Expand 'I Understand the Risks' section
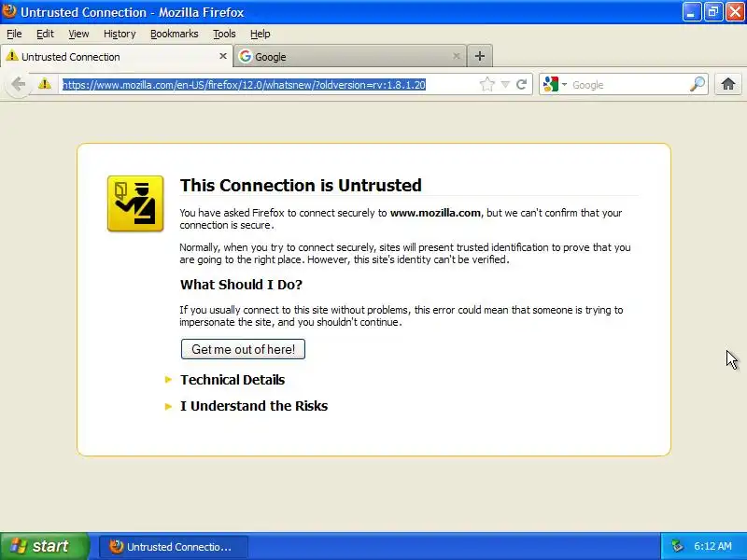747x560 pixels. (253, 406)
